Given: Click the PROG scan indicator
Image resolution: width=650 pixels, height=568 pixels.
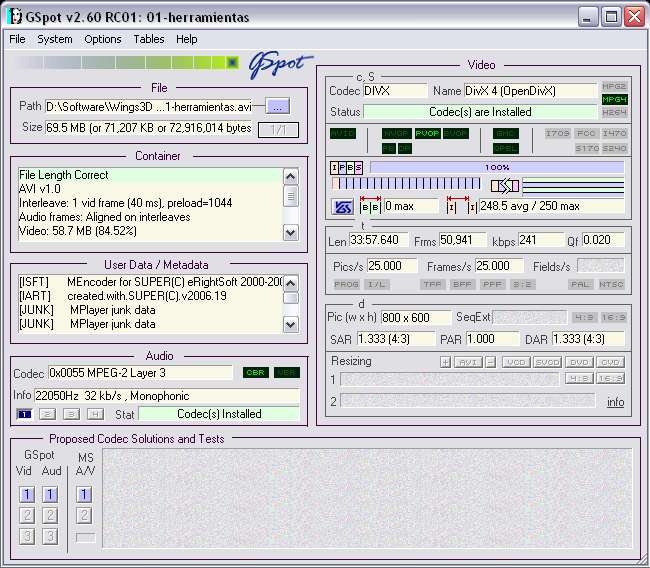Looking at the screenshot, I should (x=346, y=284).
